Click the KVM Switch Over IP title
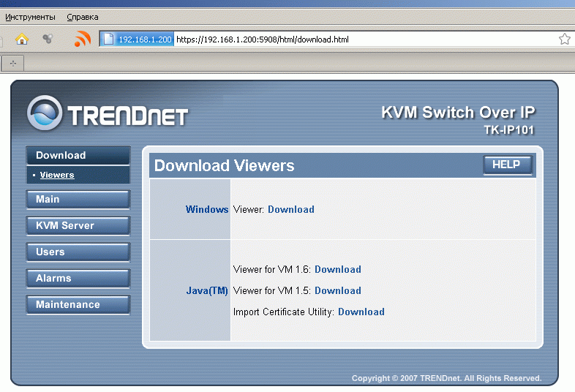 [458, 112]
